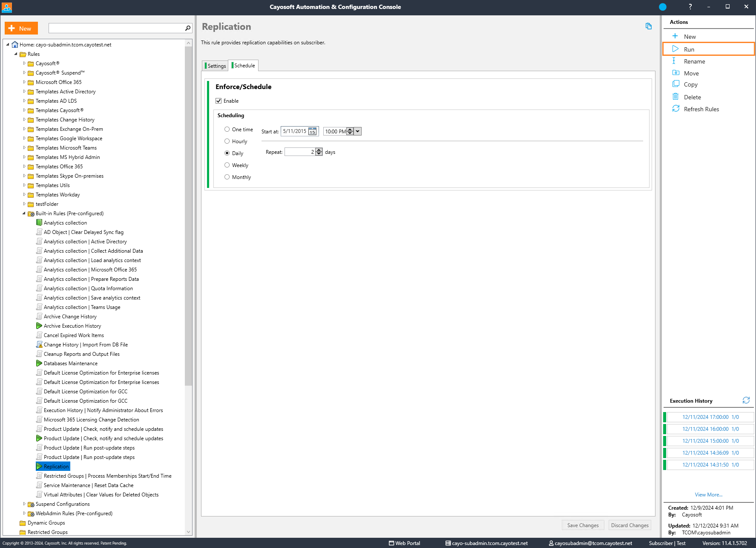Viewport: 756px width, 548px height.
Task: Select the Hourly schedule option
Action: click(x=227, y=141)
